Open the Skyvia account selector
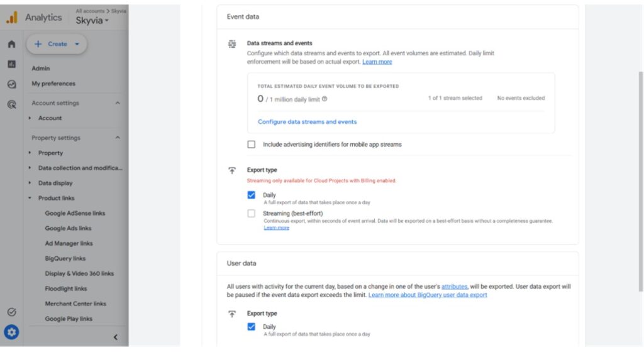 pyautogui.click(x=92, y=21)
